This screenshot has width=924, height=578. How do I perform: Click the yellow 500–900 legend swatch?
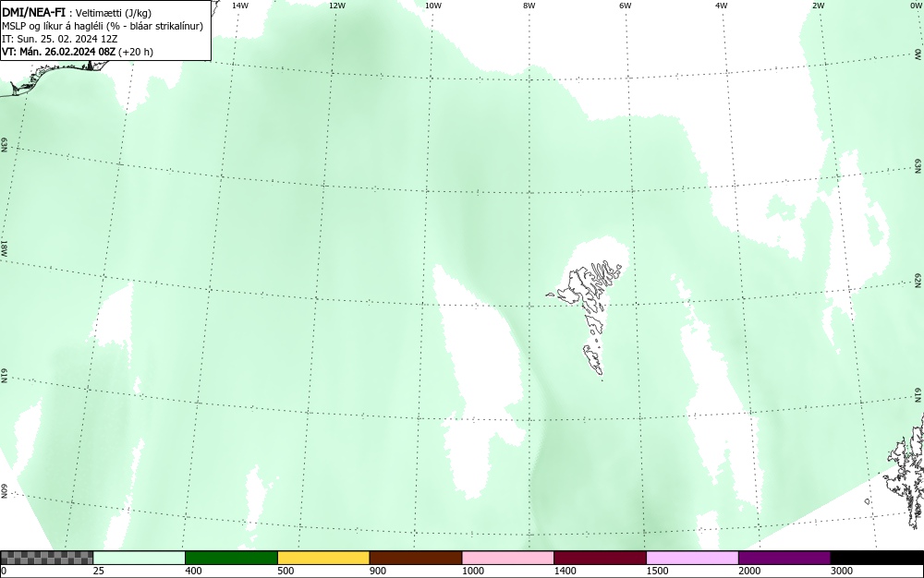click(x=323, y=558)
